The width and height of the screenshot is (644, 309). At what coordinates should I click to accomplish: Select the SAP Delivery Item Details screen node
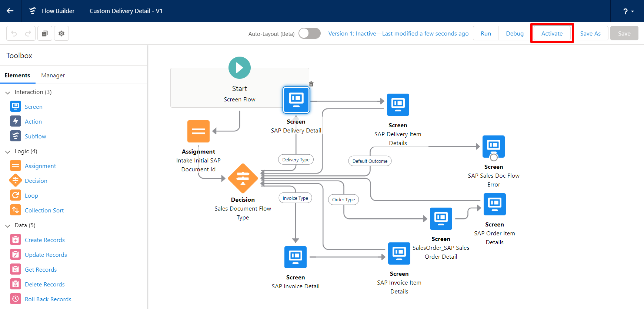(x=398, y=105)
